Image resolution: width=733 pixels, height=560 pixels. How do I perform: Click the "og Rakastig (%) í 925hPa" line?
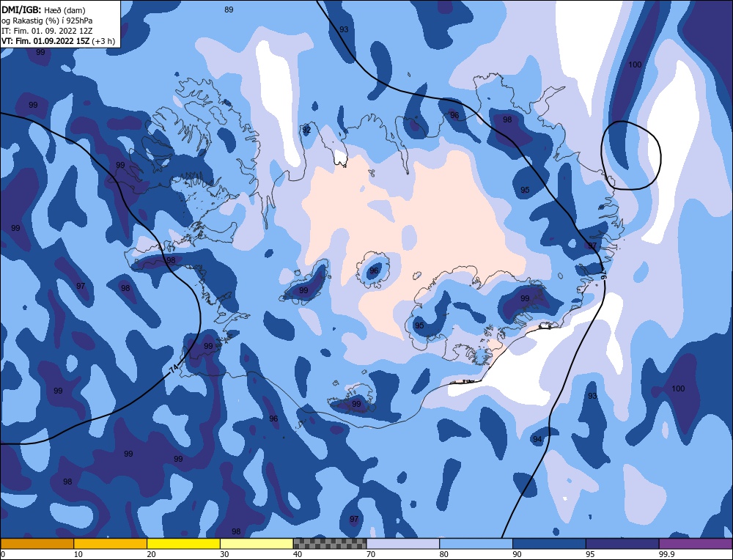pos(47,20)
